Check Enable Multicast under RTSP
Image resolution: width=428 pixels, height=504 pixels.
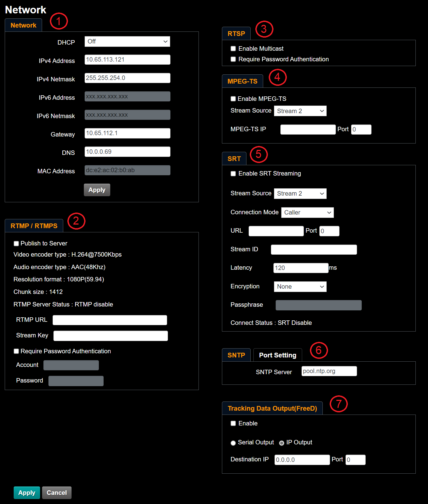[233, 49]
